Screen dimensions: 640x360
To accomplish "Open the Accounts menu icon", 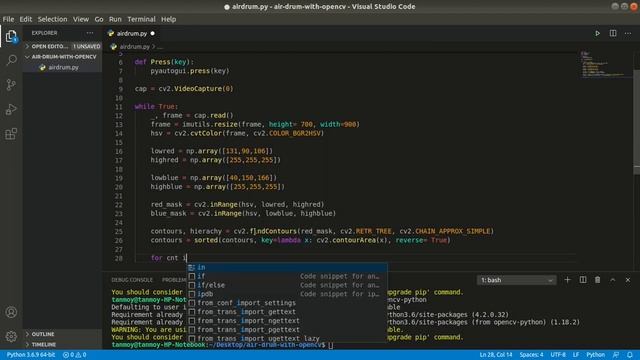I will (11, 312).
